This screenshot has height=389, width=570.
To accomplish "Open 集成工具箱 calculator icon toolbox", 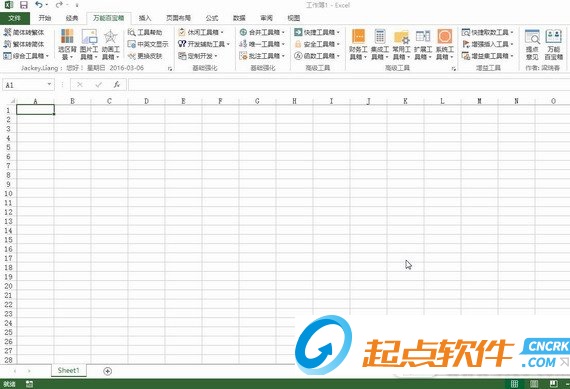I will [380, 44].
